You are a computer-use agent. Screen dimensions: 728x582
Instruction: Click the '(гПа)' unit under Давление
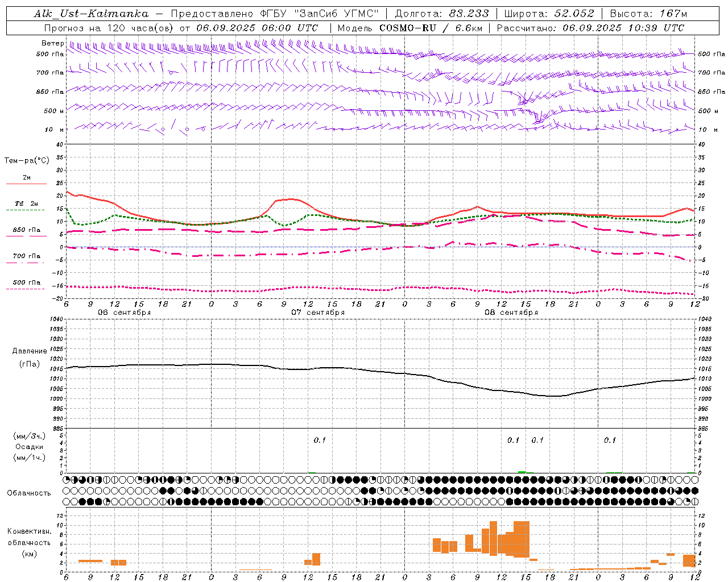30,364
